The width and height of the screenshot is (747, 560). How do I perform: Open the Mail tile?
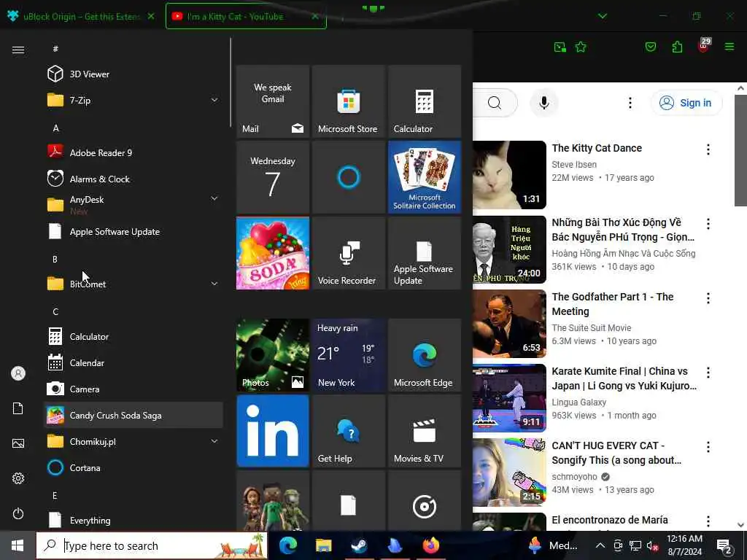(x=273, y=101)
